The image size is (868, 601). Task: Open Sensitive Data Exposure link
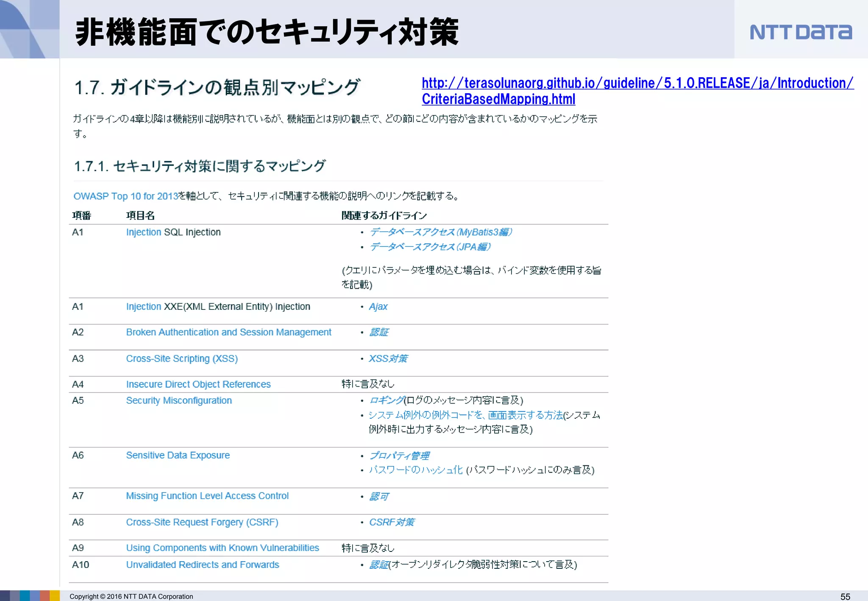[x=178, y=455]
